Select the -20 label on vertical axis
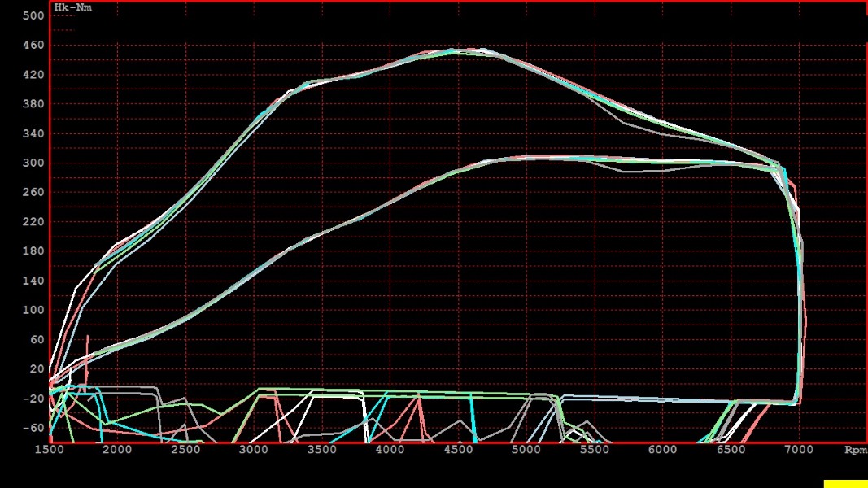The width and height of the screenshot is (868, 488). pos(33,398)
